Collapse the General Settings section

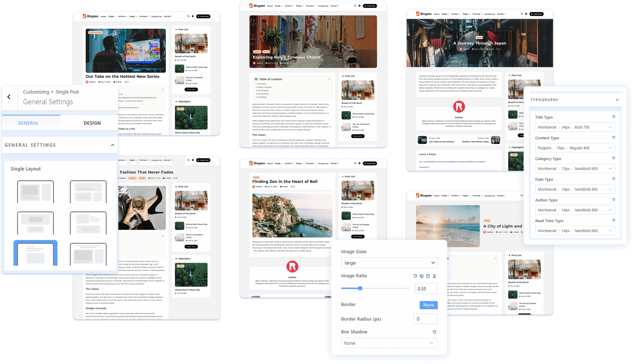click(113, 145)
